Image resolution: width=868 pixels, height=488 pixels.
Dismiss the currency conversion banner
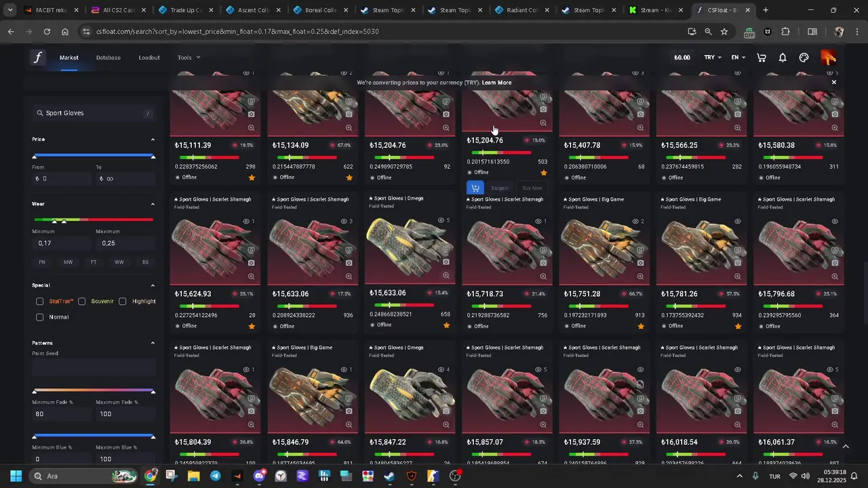[x=834, y=82]
